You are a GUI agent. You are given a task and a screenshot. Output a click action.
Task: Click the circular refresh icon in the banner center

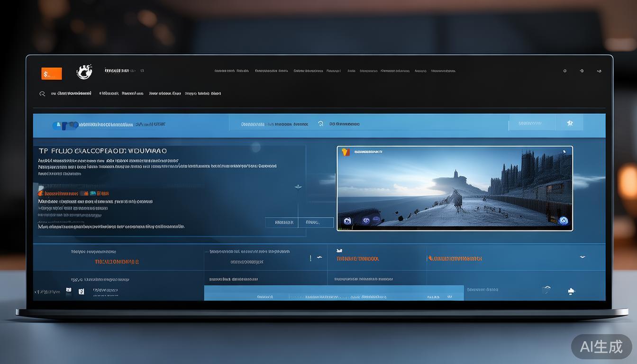320,124
